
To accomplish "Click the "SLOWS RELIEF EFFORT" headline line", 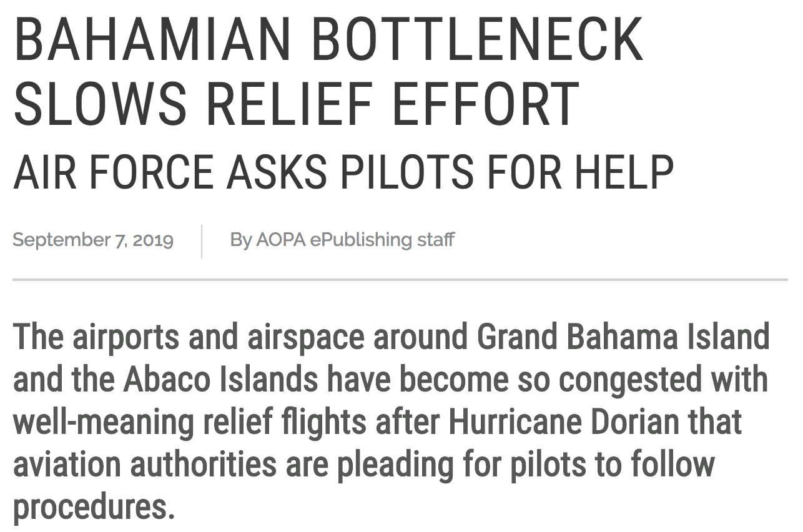I will (296, 104).
